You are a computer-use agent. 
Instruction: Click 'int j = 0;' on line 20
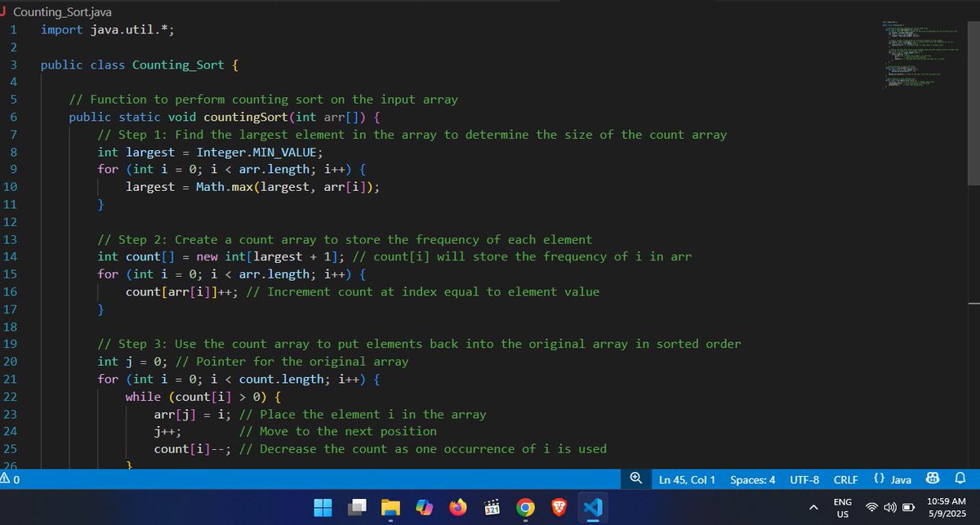tap(133, 361)
